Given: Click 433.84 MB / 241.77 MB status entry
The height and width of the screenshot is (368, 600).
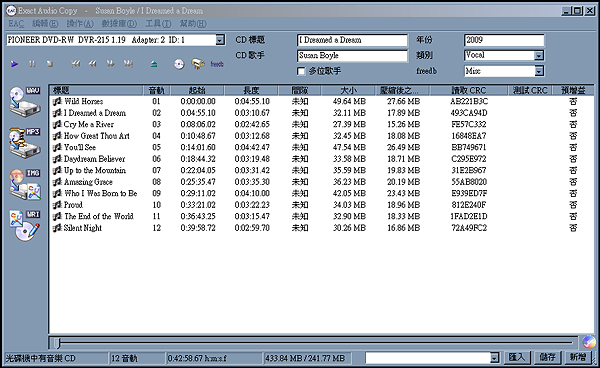Looking at the screenshot, I should pyautogui.click(x=305, y=359).
